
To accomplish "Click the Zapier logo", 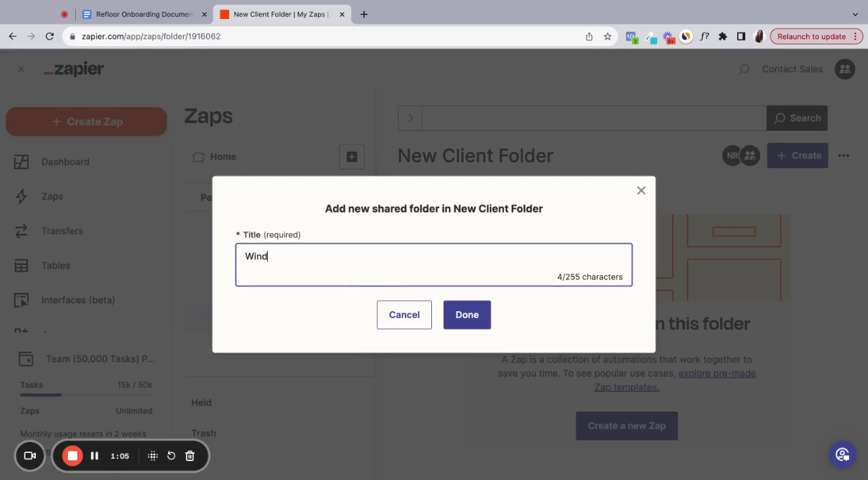I will [74, 69].
